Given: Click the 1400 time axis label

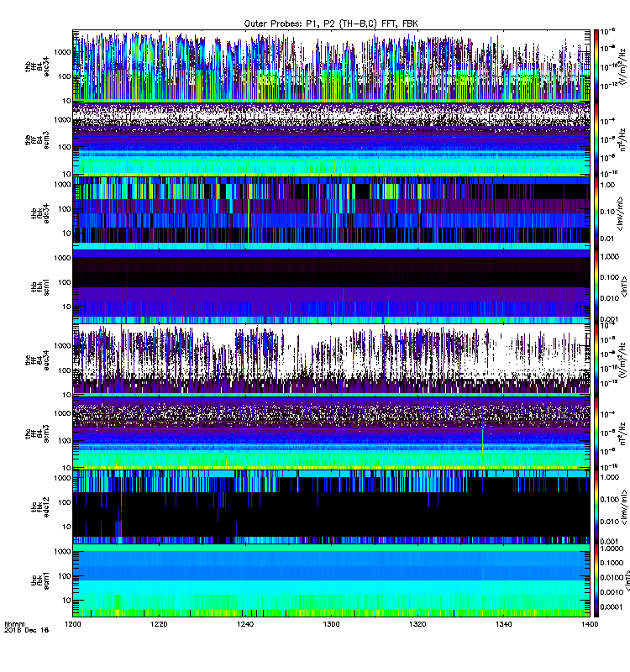Looking at the screenshot, I should point(590,624).
